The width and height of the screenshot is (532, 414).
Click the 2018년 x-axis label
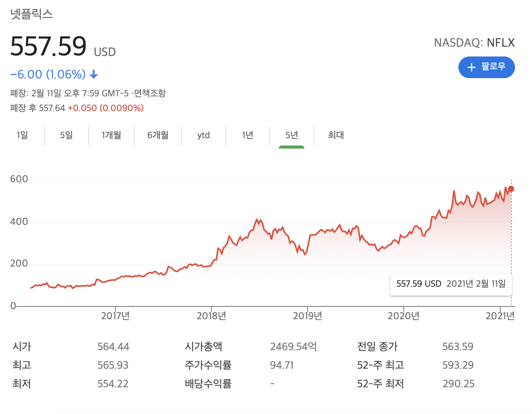tap(211, 316)
